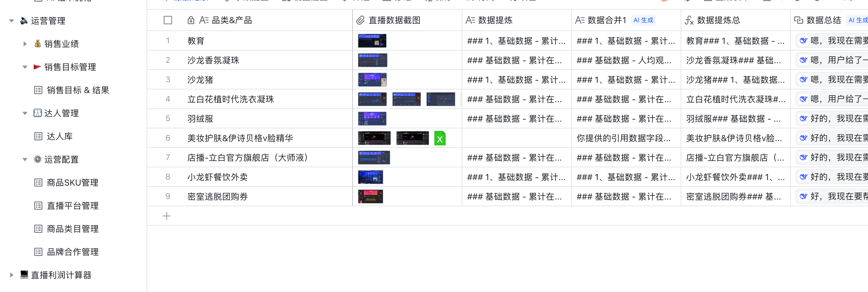The image size is (868, 292).
Task: Click the paperclip icon on 直播数据截图 column header
Action: point(360,20)
